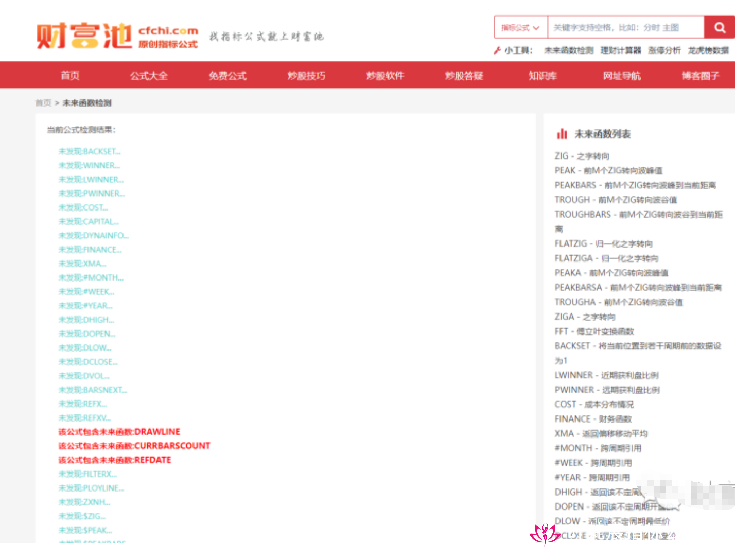
Task: Click the red magnifying glass search icon
Action: point(719,27)
